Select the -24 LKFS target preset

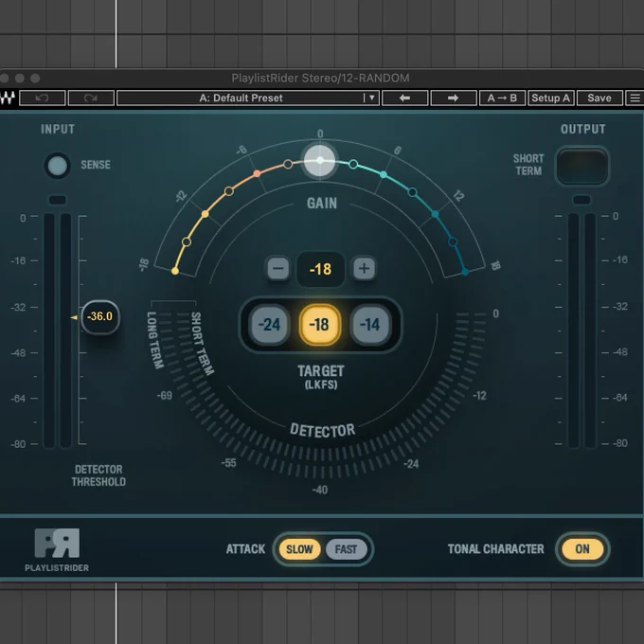(269, 325)
